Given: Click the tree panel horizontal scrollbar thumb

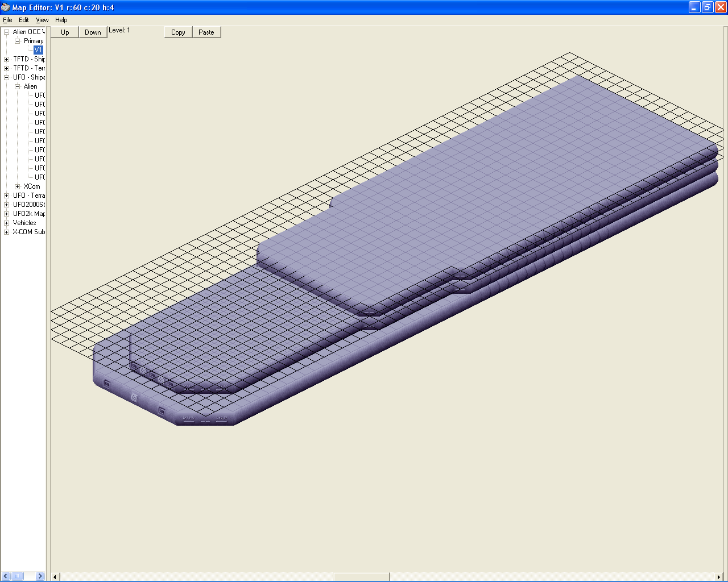Looking at the screenshot, I should pos(17,576).
